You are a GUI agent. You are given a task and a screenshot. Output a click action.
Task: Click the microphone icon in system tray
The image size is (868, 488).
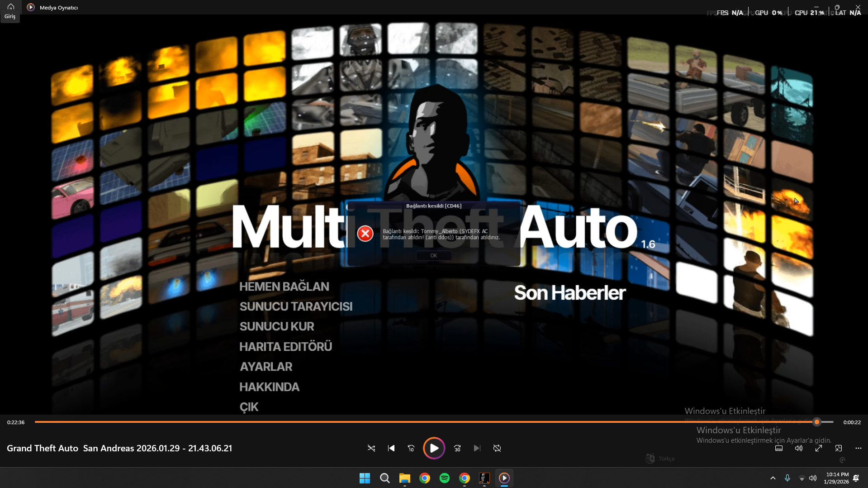[787, 478]
